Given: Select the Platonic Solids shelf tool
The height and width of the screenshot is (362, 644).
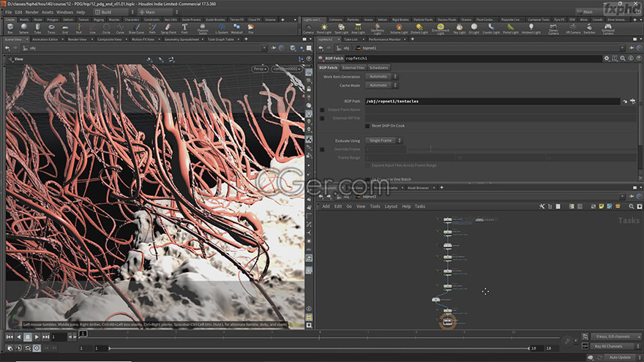Looking at the screenshot, I should point(203,29).
